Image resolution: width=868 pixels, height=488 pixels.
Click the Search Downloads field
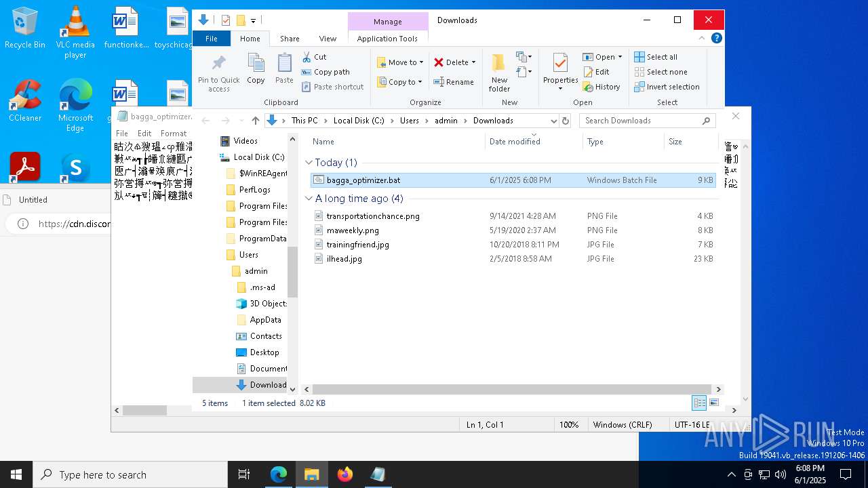click(647, 121)
